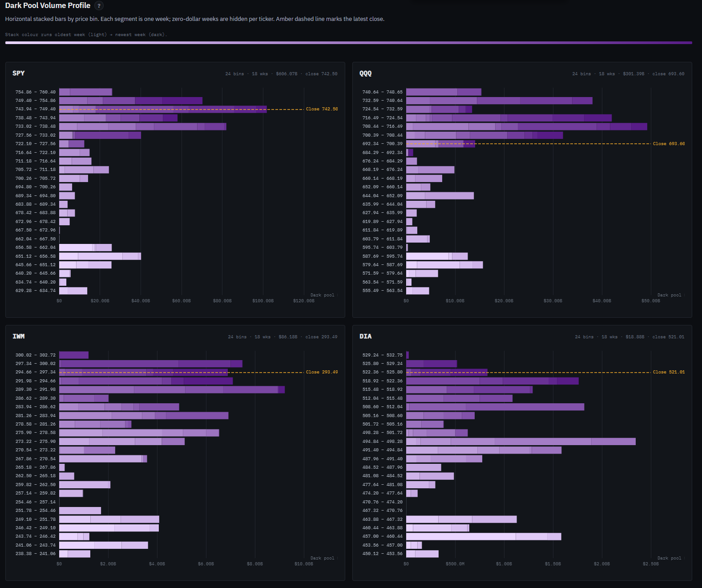
Task: Click the stack colour legend caption text
Action: tap(86, 35)
